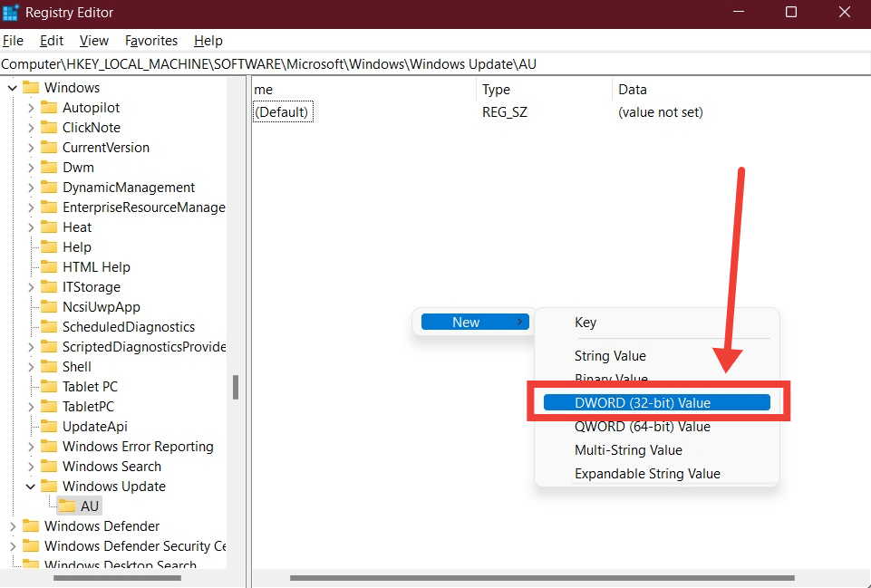
Task: Click the Shell folder icon
Action: click(x=48, y=367)
